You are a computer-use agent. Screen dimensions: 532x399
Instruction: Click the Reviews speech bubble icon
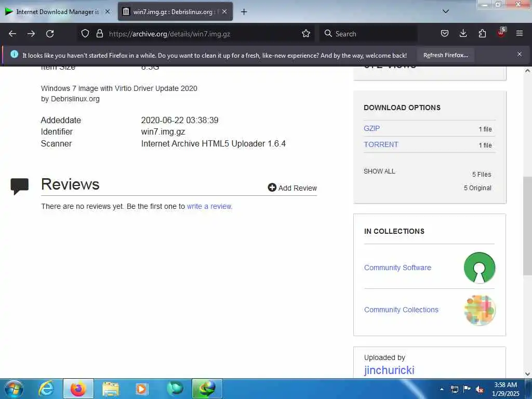[x=19, y=186]
